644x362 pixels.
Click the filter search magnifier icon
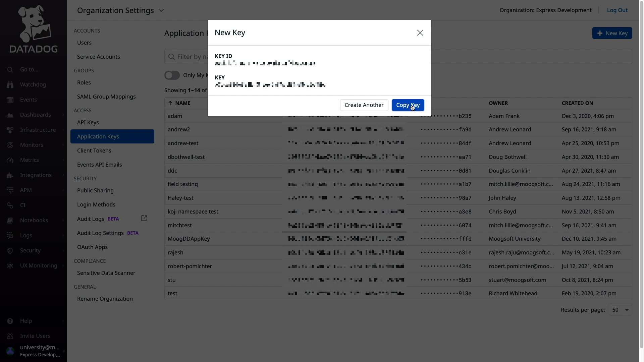[x=171, y=57]
